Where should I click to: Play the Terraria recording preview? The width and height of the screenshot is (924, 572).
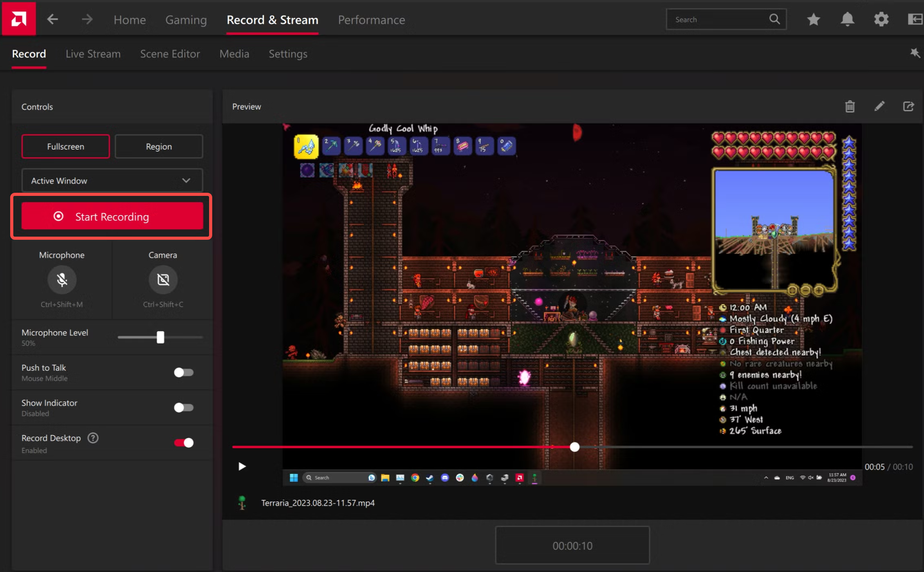tap(242, 466)
